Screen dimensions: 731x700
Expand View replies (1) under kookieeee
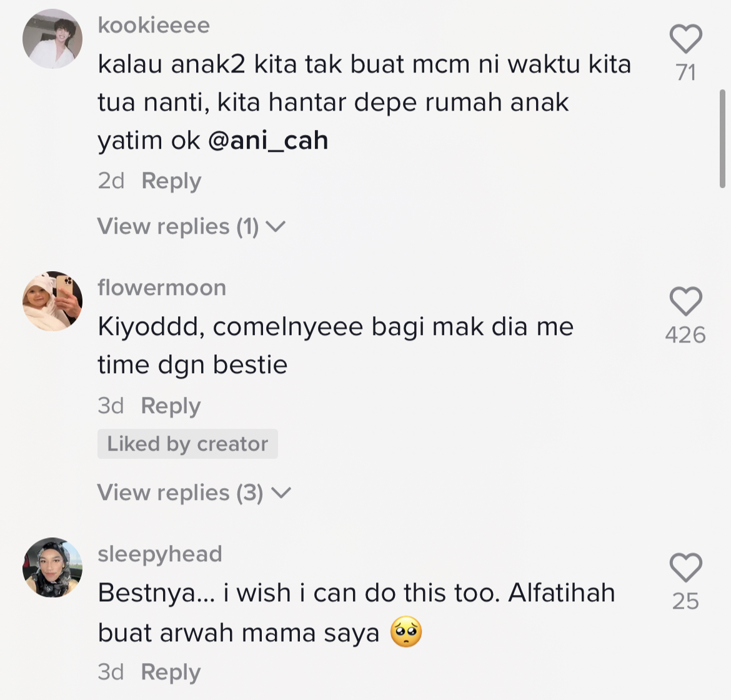click(191, 226)
